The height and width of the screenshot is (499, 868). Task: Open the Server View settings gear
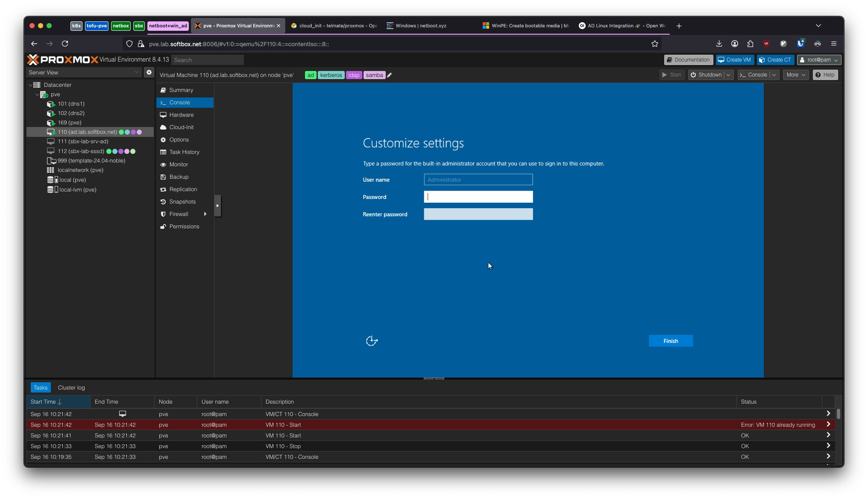tap(149, 72)
